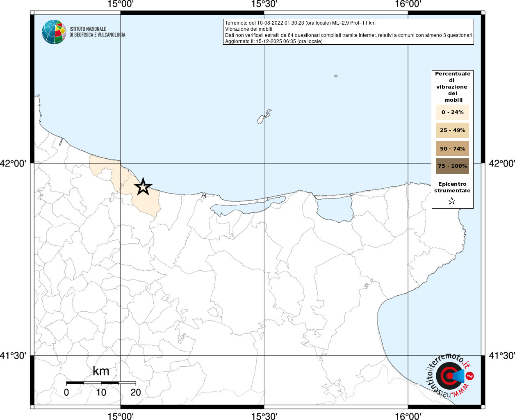This screenshot has width=515, height=420.
Task: Click the 'Aggiornato il: 15-12-2025' line
Action: tap(274, 41)
